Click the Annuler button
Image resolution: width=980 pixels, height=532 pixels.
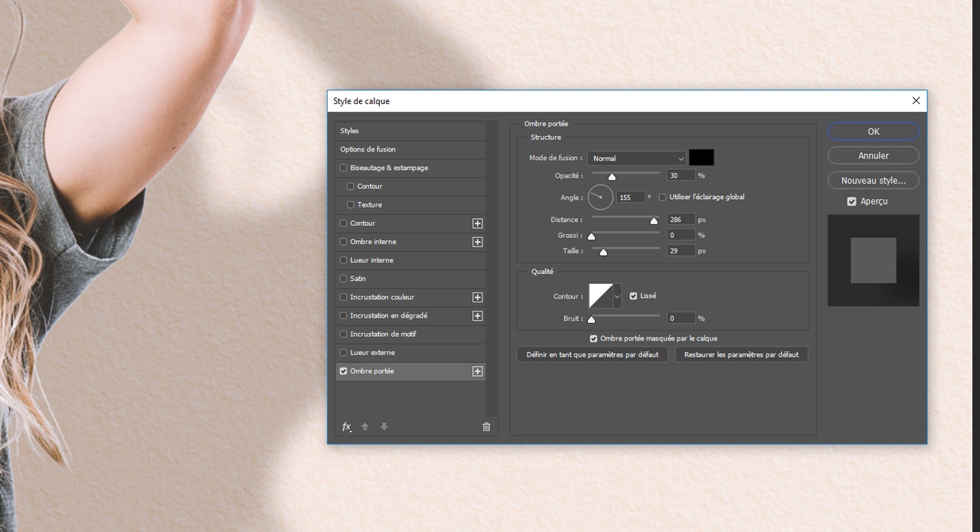874,155
